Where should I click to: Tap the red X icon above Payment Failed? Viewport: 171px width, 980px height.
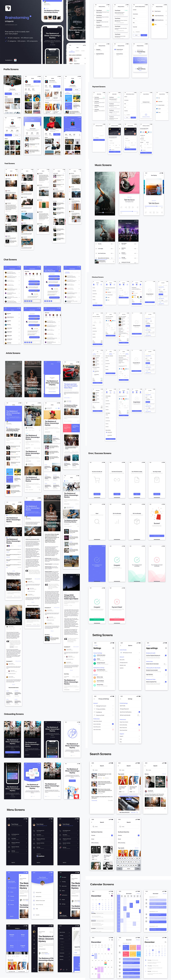click(117, 601)
